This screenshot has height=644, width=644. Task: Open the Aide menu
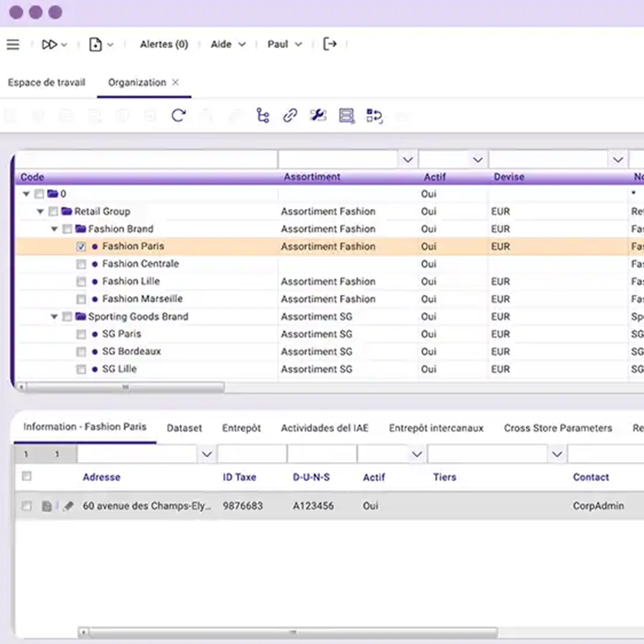coord(228,44)
